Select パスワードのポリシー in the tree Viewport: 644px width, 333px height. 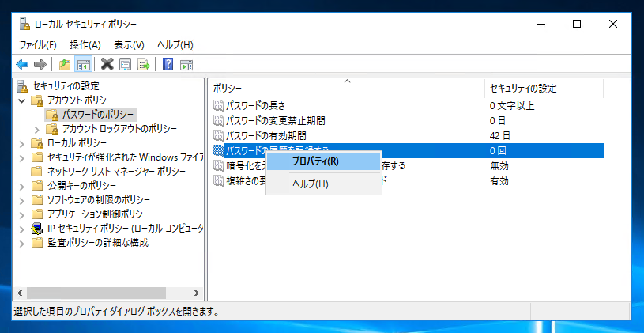click(98, 114)
